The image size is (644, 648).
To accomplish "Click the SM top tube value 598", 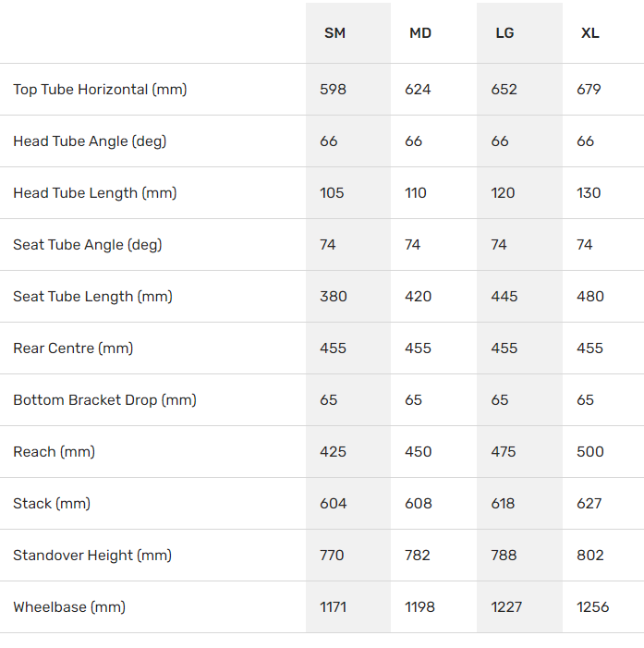I will tap(333, 90).
